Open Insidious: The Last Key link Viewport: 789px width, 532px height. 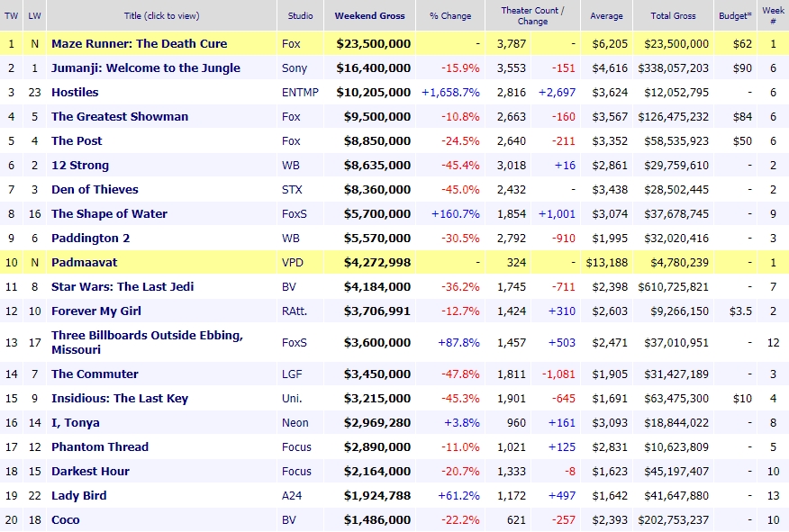pyautogui.click(x=120, y=398)
